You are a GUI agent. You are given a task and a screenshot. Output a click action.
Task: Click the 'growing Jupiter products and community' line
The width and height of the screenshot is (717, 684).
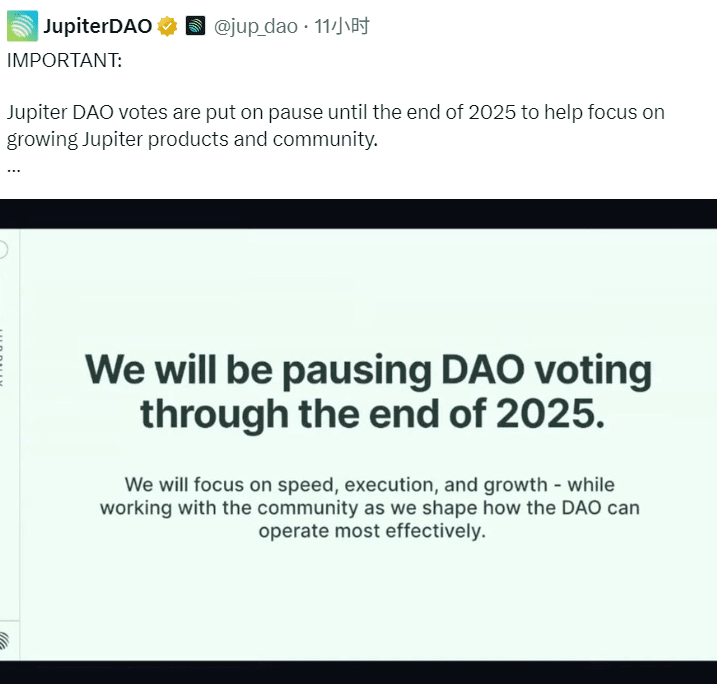[x=193, y=139]
